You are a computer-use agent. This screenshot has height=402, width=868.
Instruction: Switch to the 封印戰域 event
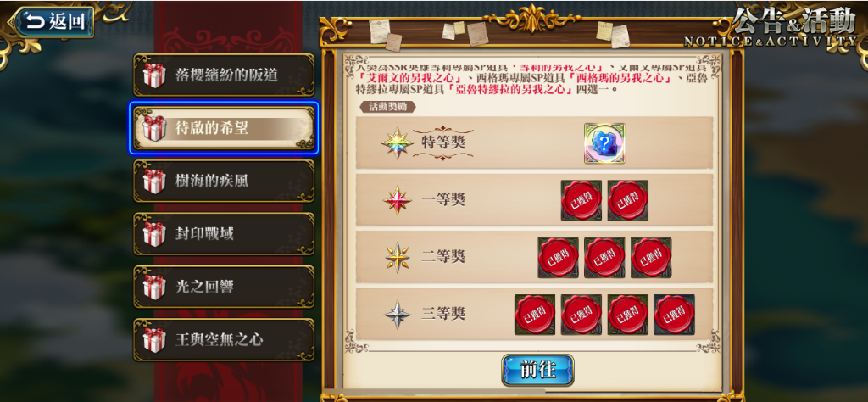click(224, 234)
